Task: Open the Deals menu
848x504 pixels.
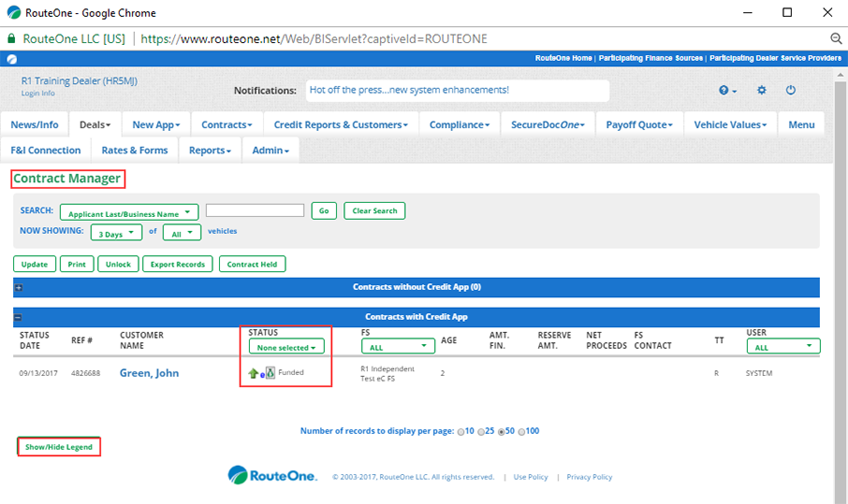Action: pyautogui.click(x=95, y=124)
